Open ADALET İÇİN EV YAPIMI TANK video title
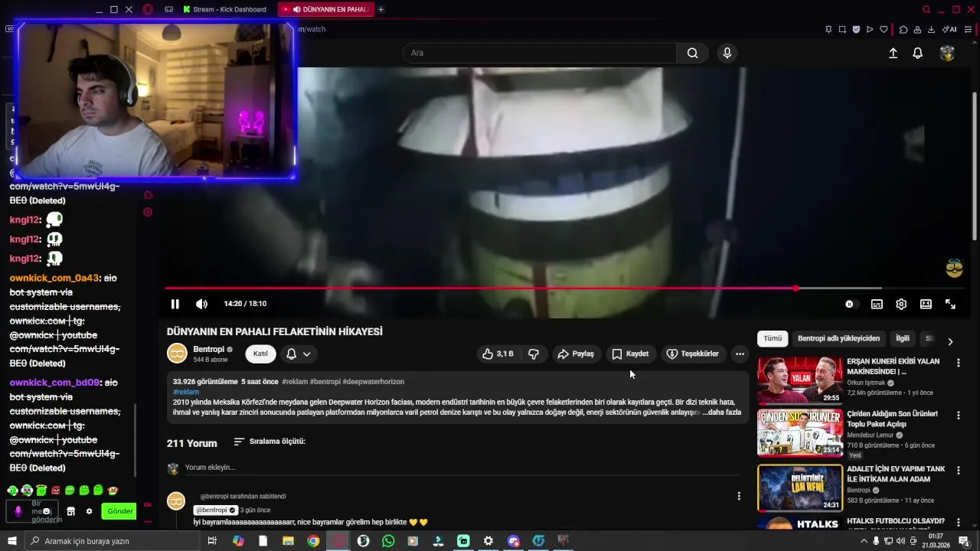Image resolution: width=980 pixels, height=551 pixels. 896,474
